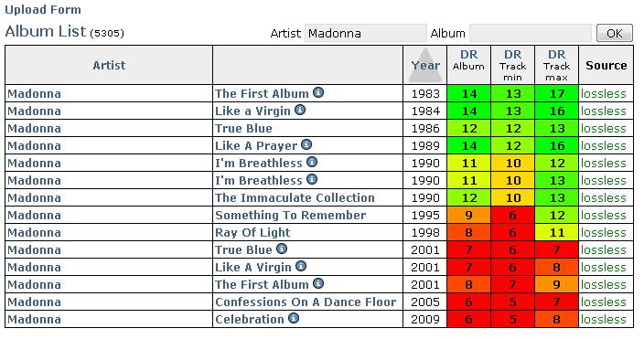Viewport: 644px width, 339px height.
Task: Open the Upload Form link
Action: (43, 10)
